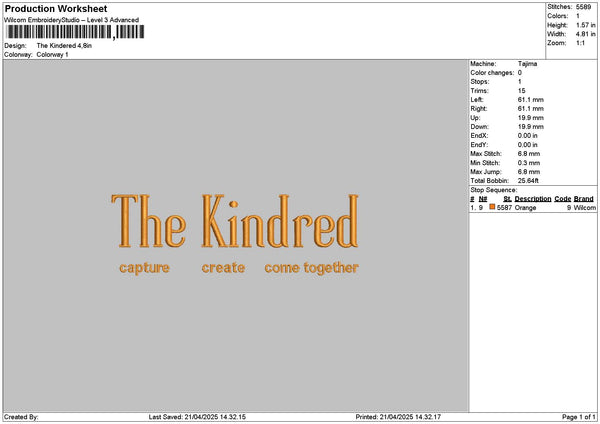Click the 'Stop Sequence:' label
This screenshot has height=424, width=600.
point(494,190)
